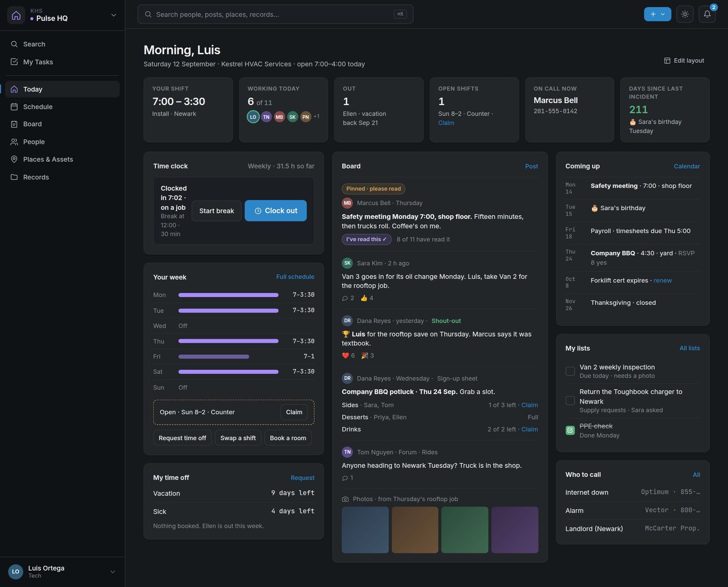Click the thumbs-up reaction on Sara Kim's post
The height and width of the screenshot is (587, 728).
click(x=367, y=298)
